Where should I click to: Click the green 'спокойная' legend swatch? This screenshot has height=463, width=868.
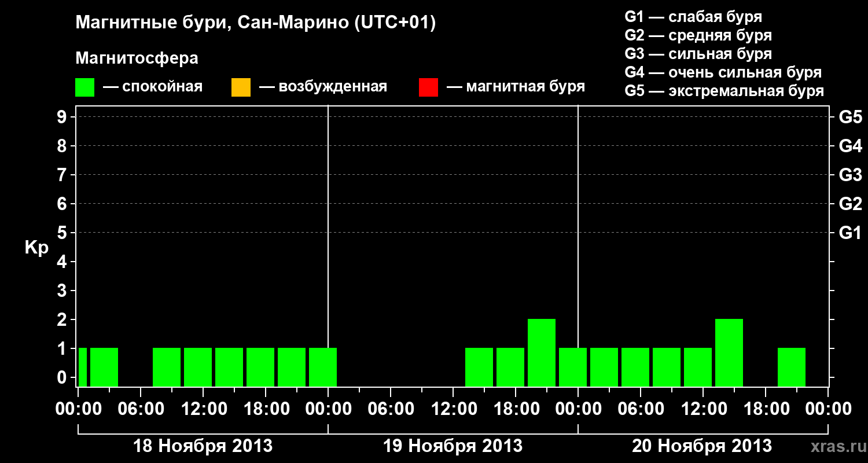pyautogui.click(x=85, y=87)
